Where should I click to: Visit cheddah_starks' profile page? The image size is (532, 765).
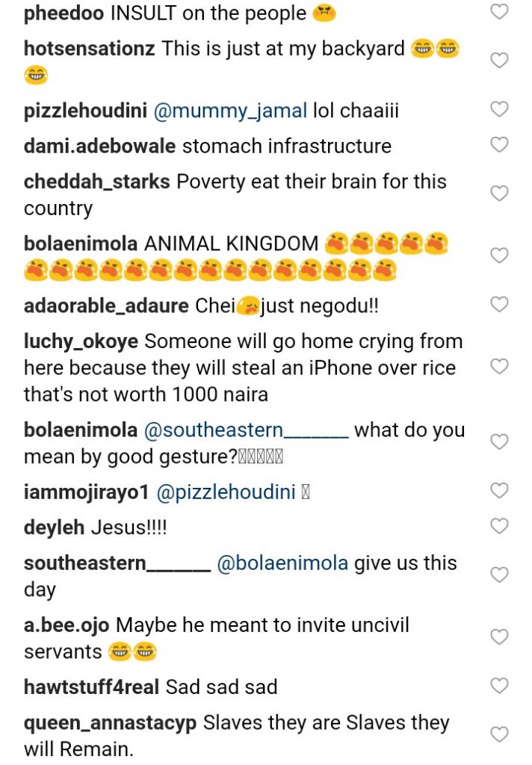(96, 182)
